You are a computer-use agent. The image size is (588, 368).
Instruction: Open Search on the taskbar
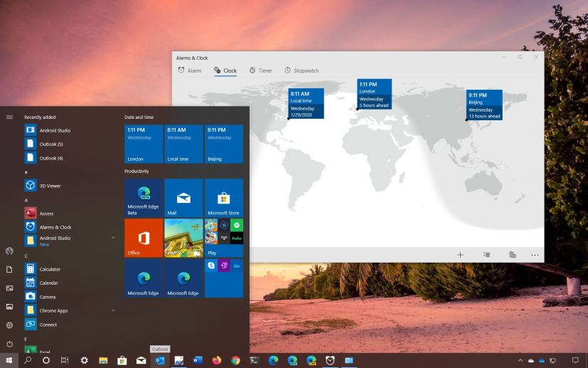(x=28, y=360)
